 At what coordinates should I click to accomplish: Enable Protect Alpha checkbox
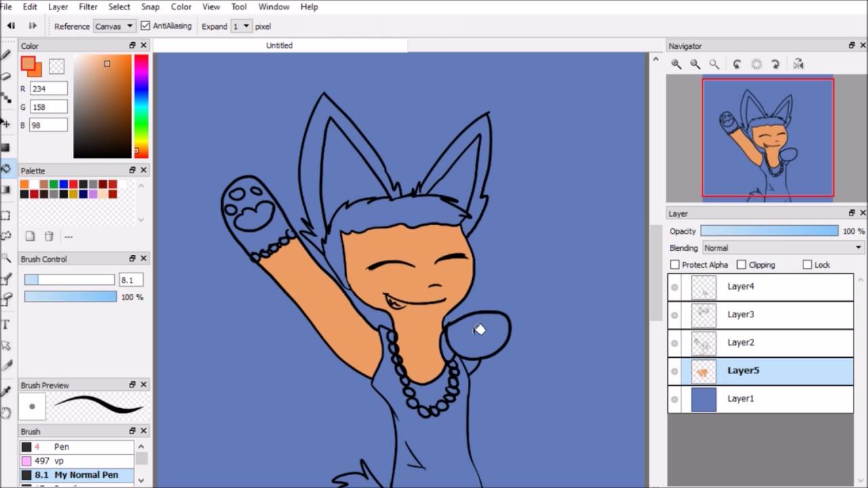[675, 264]
